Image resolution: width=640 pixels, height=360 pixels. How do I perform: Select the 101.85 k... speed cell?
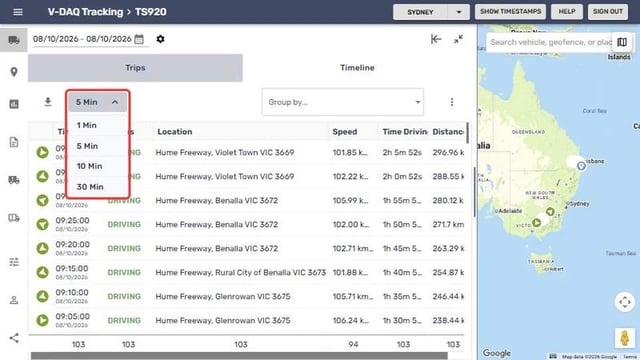pyautogui.click(x=350, y=152)
